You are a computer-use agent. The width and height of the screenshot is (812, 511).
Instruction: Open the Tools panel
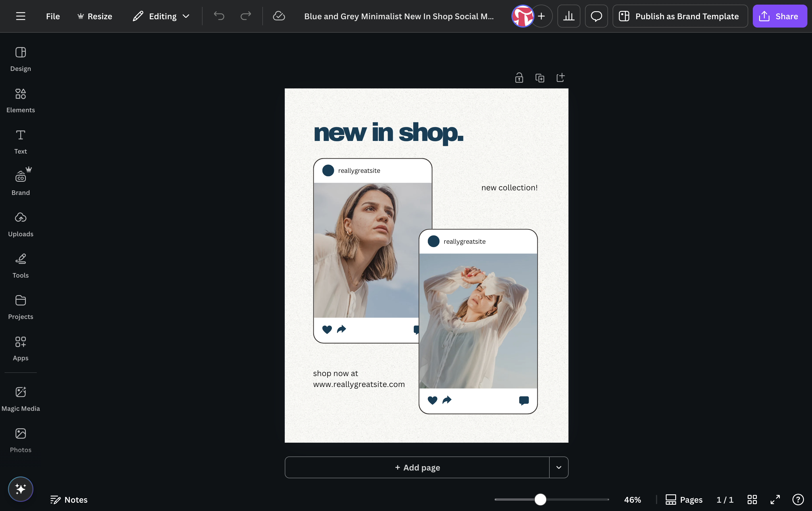tap(21, 266)
